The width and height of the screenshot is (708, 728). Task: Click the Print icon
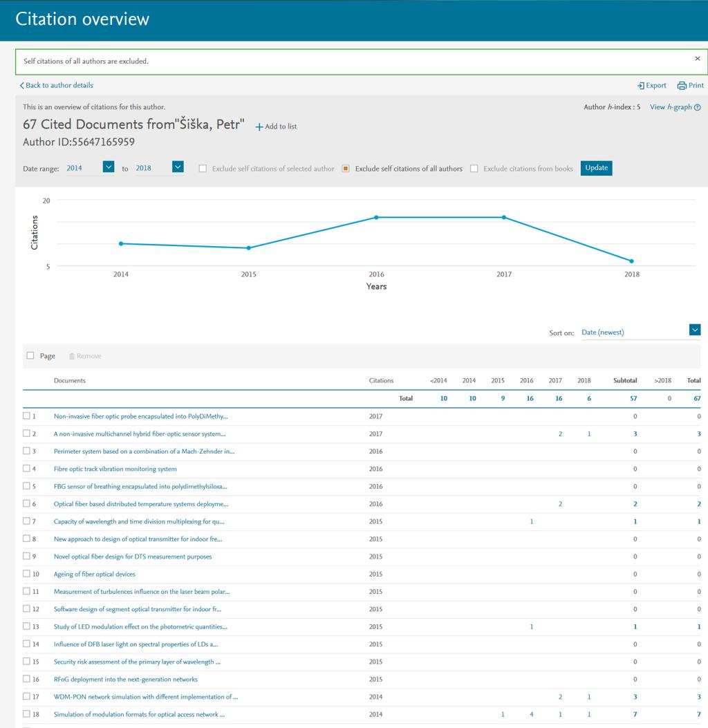[682, 86]
